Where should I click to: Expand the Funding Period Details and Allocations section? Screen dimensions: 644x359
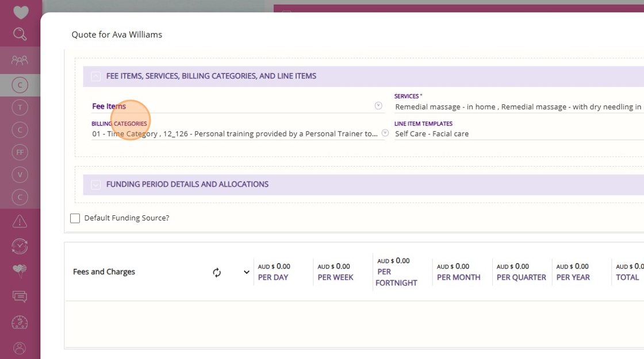pos(95,184)
